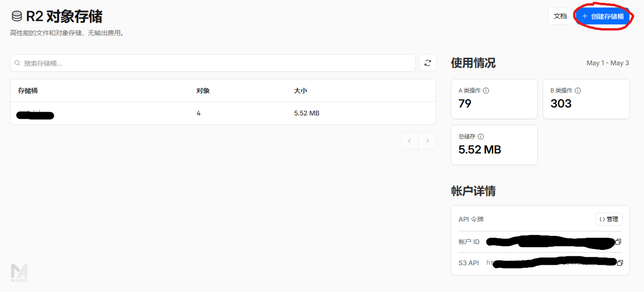Click the 帐户详情 heading

(x=473, y=191)
